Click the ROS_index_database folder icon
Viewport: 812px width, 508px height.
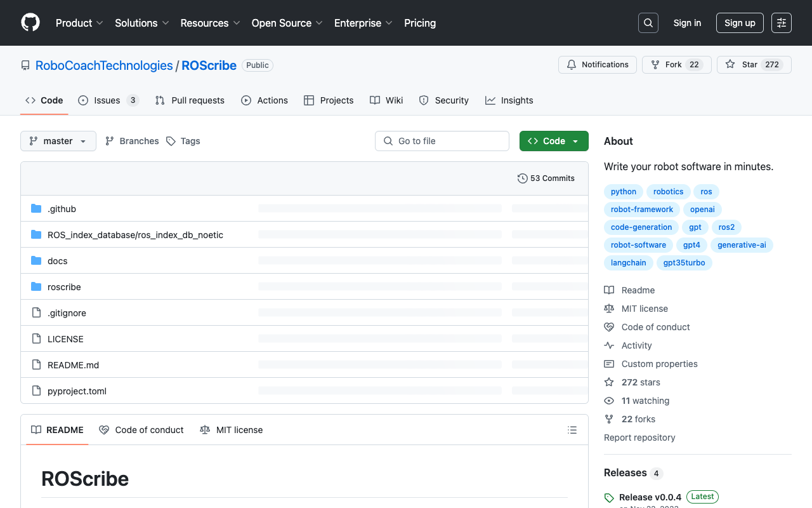[36, 235]
